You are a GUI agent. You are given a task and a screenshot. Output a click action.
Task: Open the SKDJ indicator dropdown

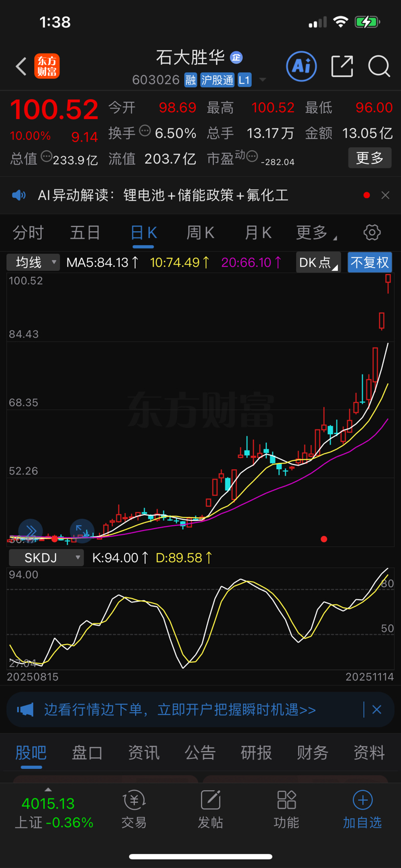pos(46,557)
